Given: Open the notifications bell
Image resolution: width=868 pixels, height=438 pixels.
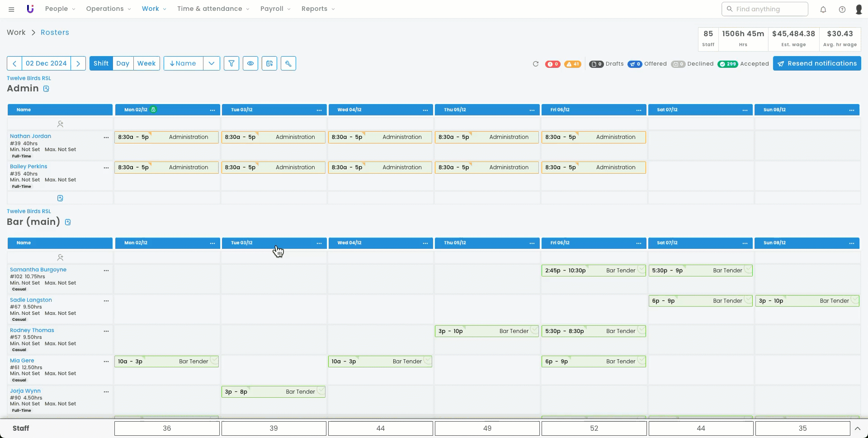Looking at the screenshot, I should coord(823,9).
